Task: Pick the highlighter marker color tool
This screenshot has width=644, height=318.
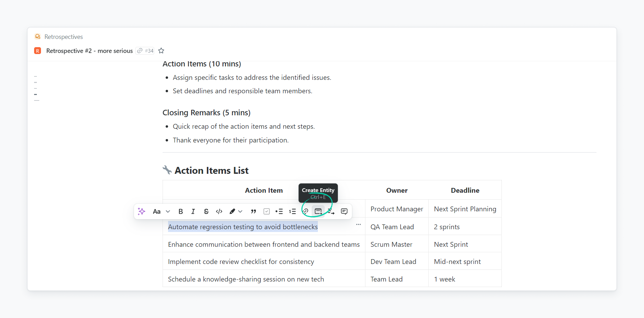Action: tap(232, 211)
